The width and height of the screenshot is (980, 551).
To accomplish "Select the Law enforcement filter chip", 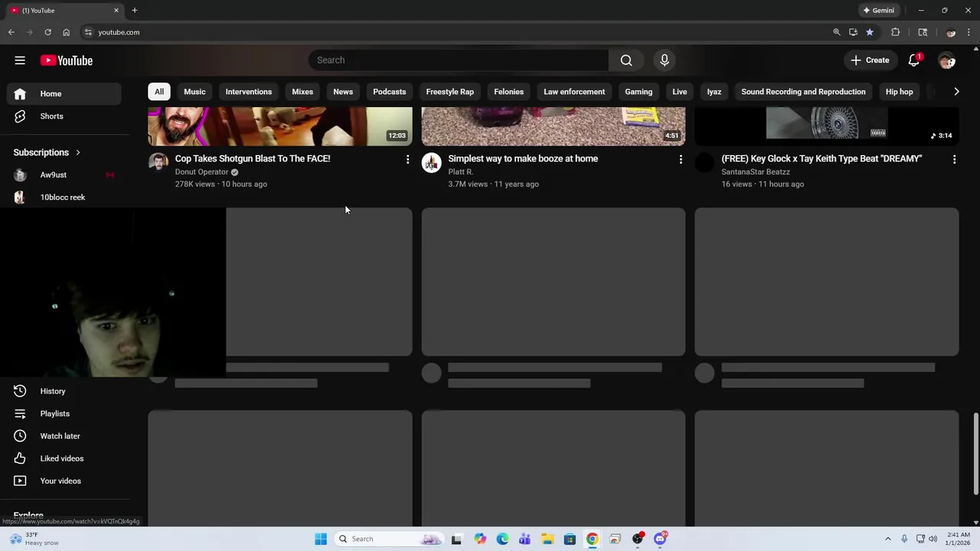I will coord(574,92).
